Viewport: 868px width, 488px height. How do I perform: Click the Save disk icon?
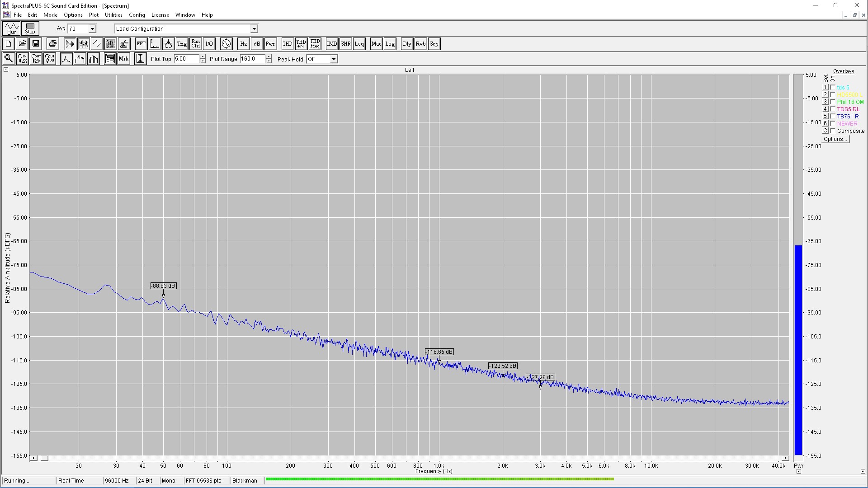point(36,44)
